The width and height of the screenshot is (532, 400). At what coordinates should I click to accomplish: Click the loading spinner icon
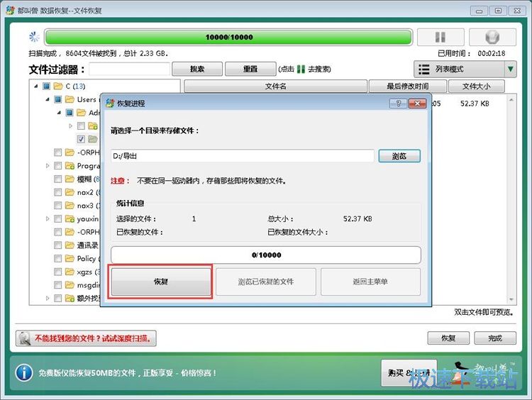click(34, 37)
